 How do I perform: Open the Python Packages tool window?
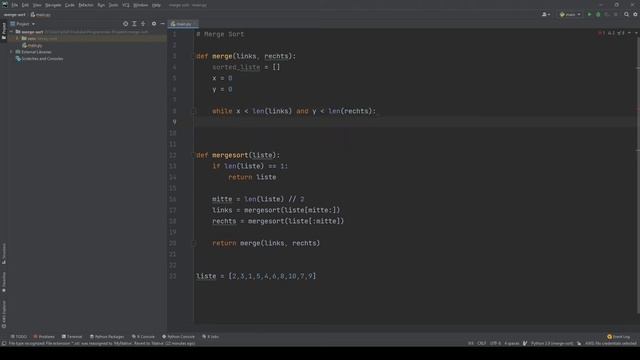point(107,337)
